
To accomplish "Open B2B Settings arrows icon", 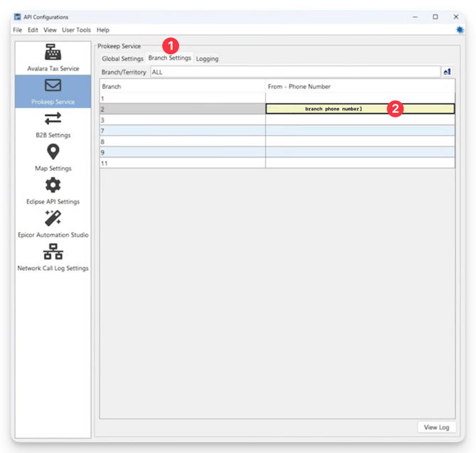I will click(53, 119).
